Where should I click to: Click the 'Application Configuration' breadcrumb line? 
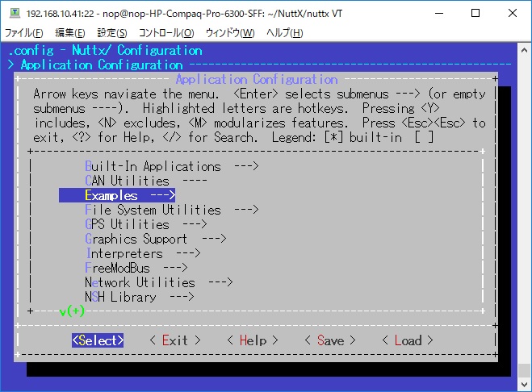click(x=102, y=65)
